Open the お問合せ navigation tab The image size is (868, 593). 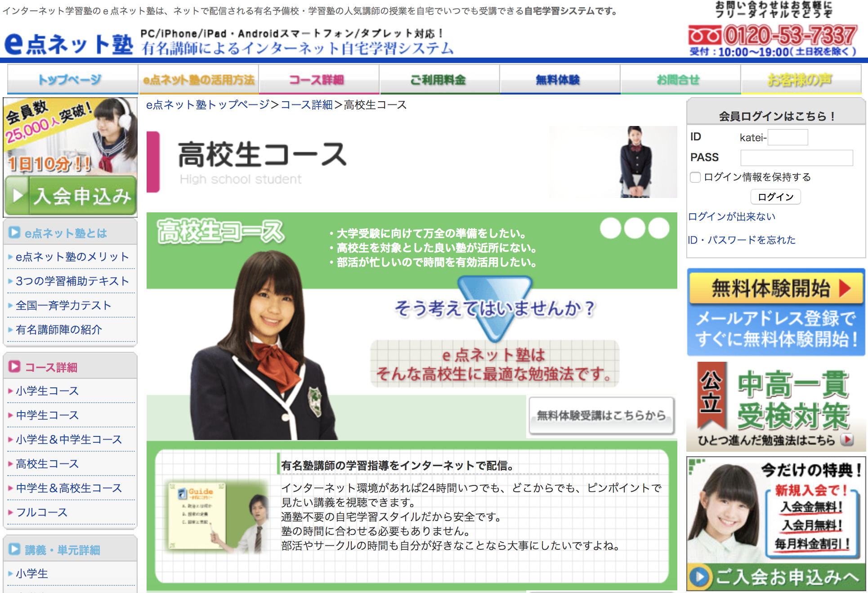pos(680,80)
